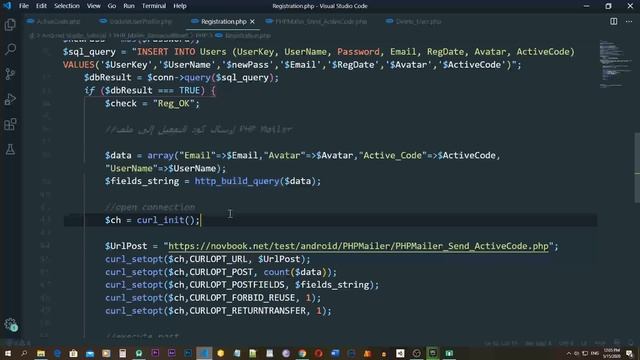This screenshot has width=640, height=360.
Task: Open the Help menu
Action: (x=180, y=6)
